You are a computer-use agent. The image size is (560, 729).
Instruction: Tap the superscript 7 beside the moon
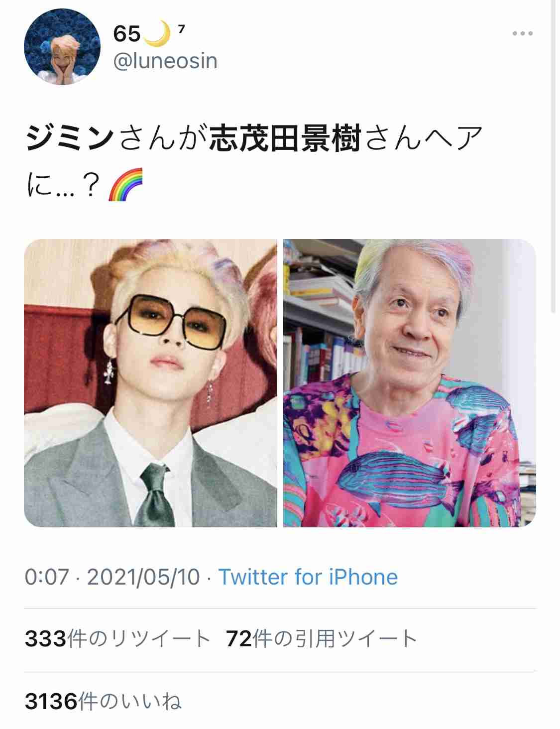tap(181, 29)
